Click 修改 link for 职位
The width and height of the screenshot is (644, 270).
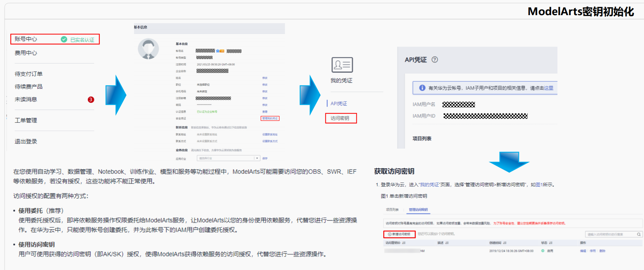265,85
